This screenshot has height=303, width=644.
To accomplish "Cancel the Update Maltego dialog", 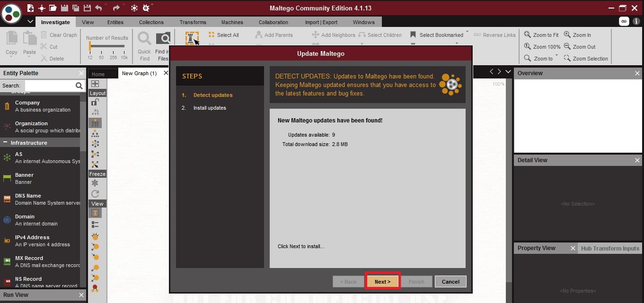I will [x=450, y=282].
